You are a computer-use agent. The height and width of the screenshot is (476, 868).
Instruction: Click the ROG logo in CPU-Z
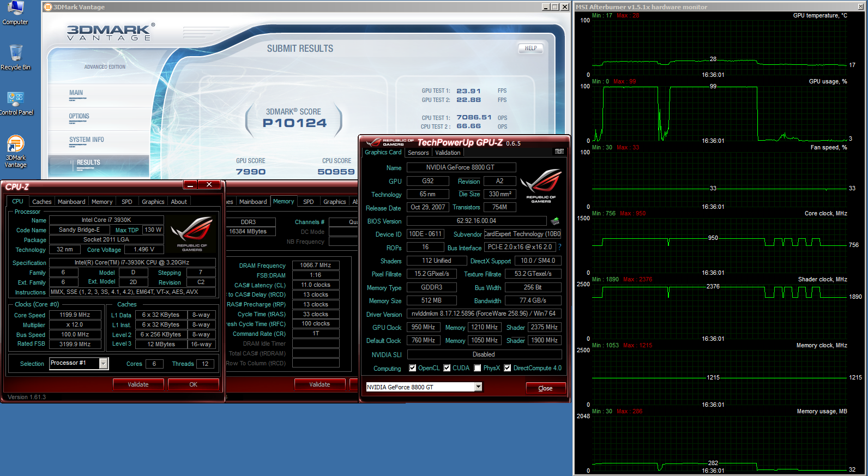192,233
